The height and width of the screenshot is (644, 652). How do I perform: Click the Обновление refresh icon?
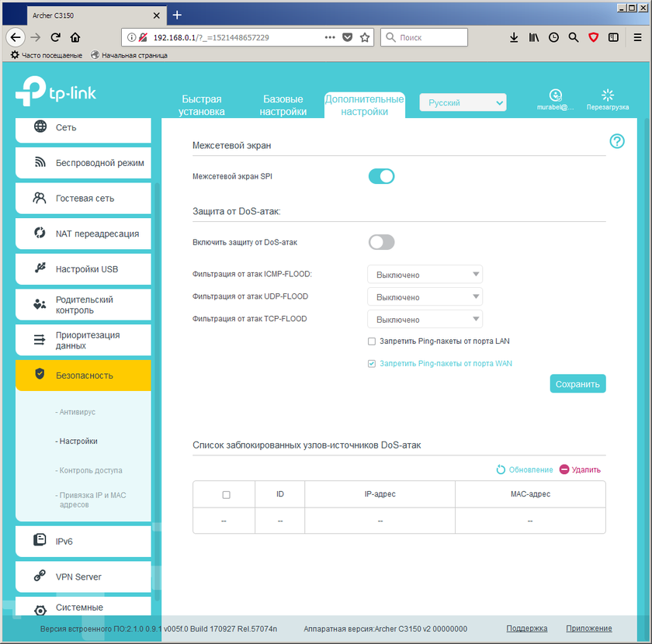(501, 469)
